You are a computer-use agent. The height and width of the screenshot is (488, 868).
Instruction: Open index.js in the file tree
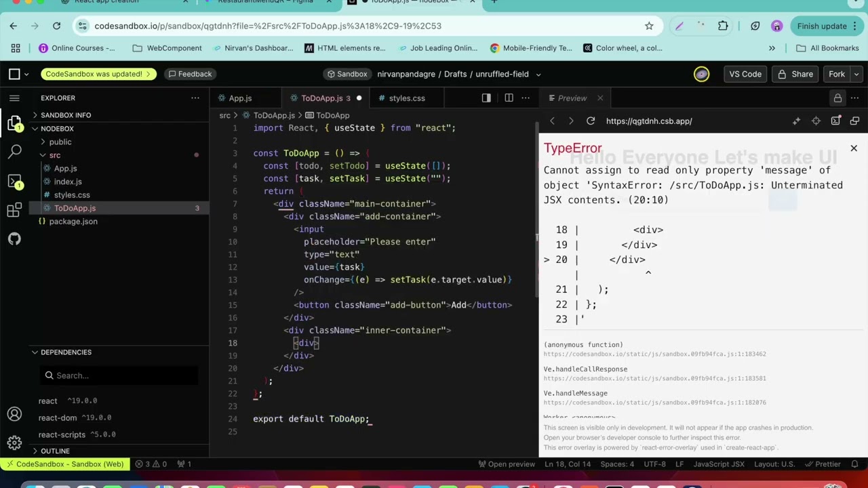(68, 182)
